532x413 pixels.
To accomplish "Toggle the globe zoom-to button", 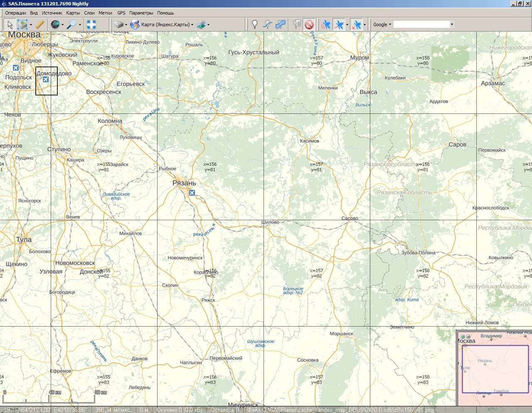I will [55, 25].
